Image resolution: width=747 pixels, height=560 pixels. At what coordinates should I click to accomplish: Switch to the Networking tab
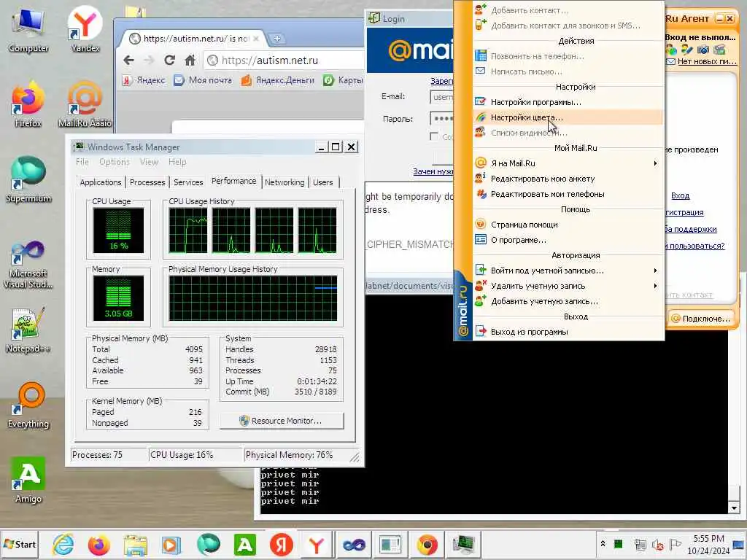point(285,182)
